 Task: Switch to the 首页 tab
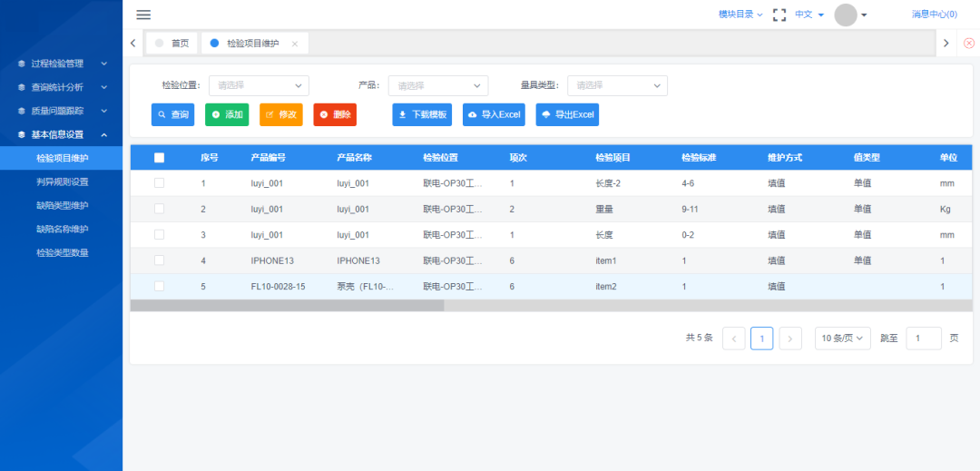click(171, 43)
